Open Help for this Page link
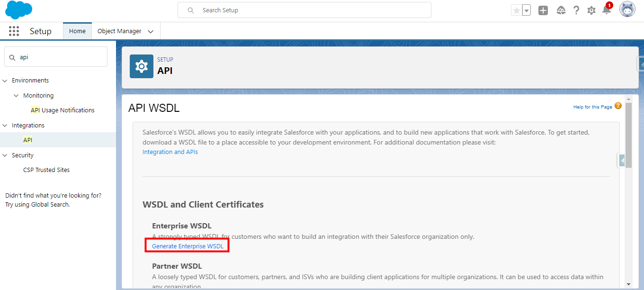 click(592, 107)
